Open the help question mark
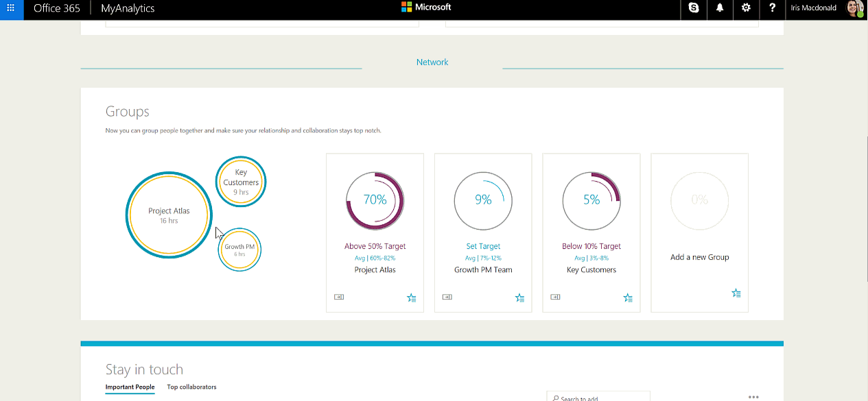Viewport: 868px width, 401px height. click(772, 10)
